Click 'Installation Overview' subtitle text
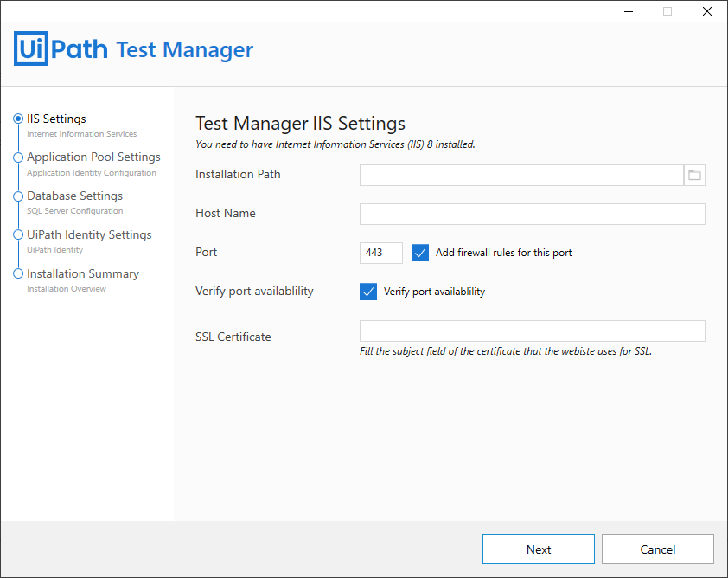The width and height of the screenshot is (728, 578). (x=67, y=289)
